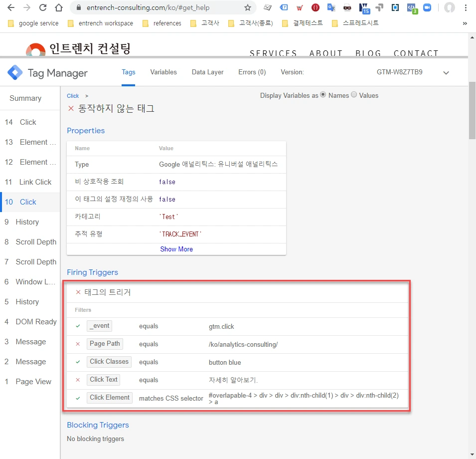Select event 1 Page View

coord(30,382)
